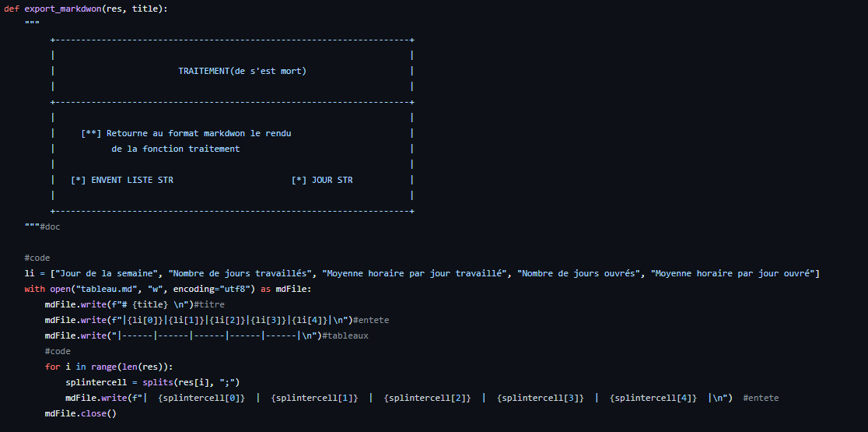Click the string "Moyenne horaire par jour travaillé"
868x432 pixels.
click(415, 273)
